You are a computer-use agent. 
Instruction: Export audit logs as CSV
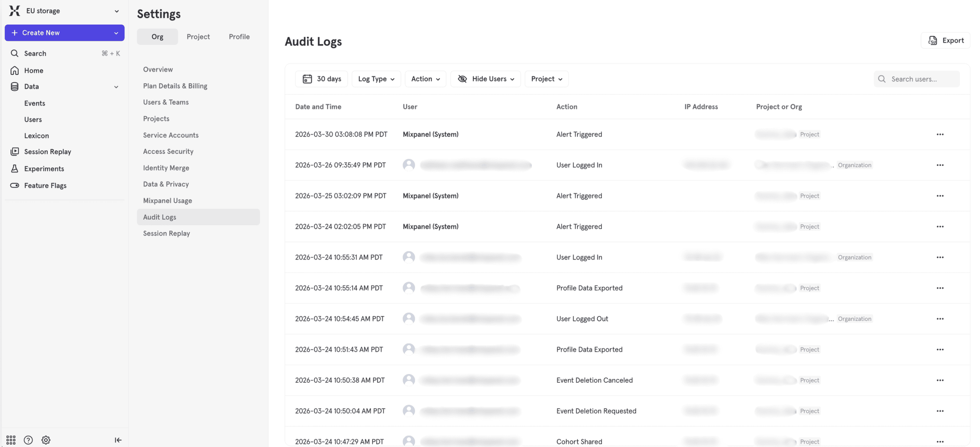point(945,40)
